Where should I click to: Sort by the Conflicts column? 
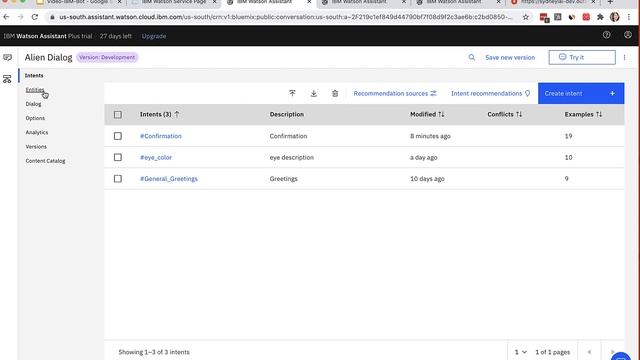[x=504, y=114]
